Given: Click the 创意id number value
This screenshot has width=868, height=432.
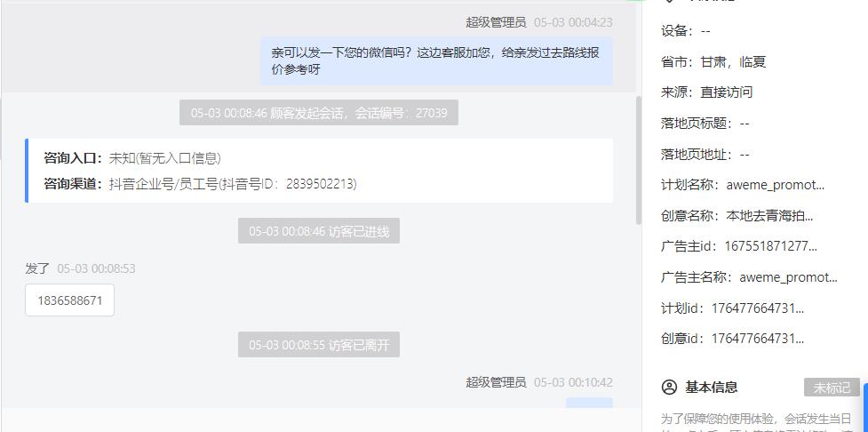Looking at the screenshot, I should (x=758, y=338).
